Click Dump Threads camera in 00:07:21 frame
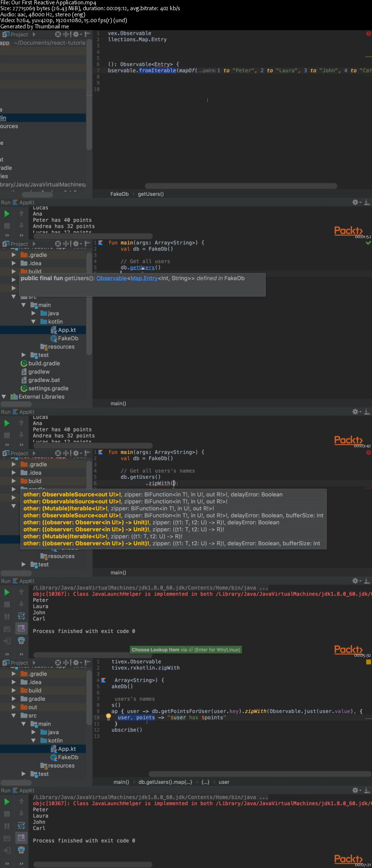Viewport: 372px width, 868px height. (7, 839)
